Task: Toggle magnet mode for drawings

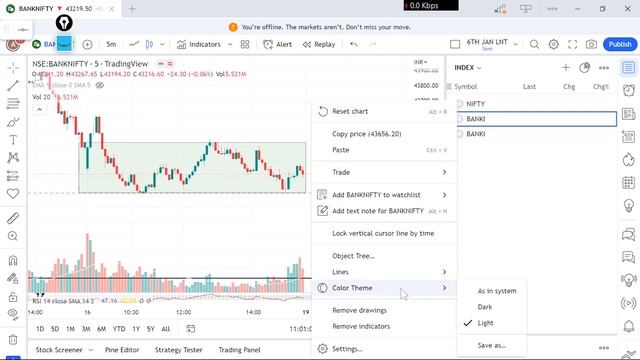Action: pyautogui.click(x=13, y=260)
